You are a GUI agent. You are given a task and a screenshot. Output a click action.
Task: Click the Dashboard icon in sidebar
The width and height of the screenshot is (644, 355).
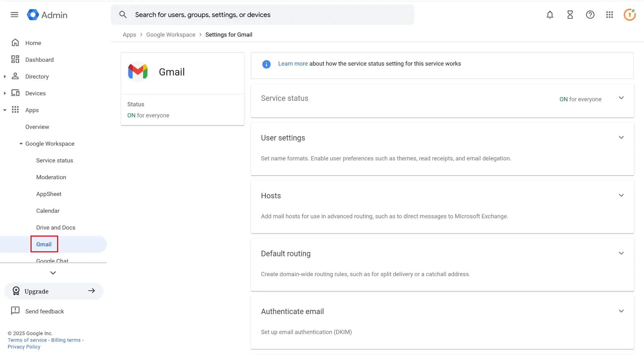pyautogui.click(x=15, y=59)
